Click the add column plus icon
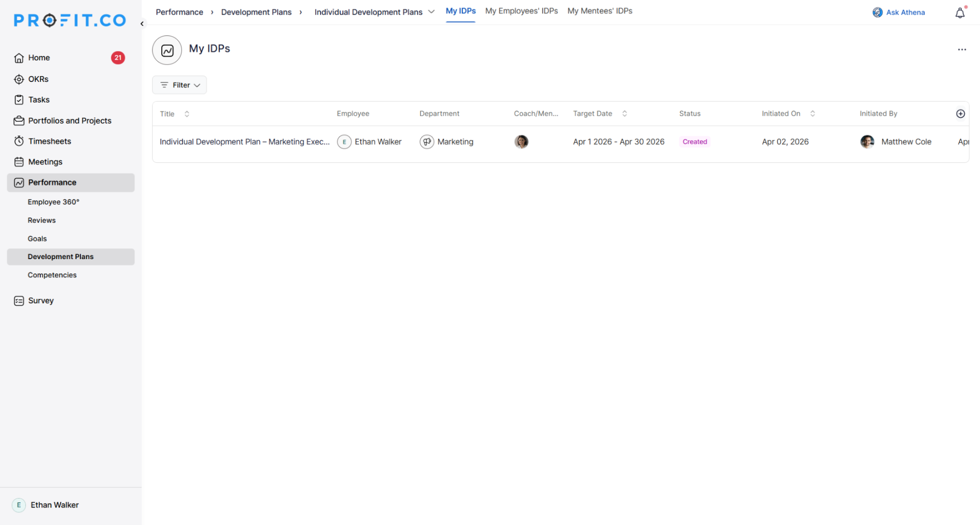Viewport: 980px width, 525px height. (960, 114)
